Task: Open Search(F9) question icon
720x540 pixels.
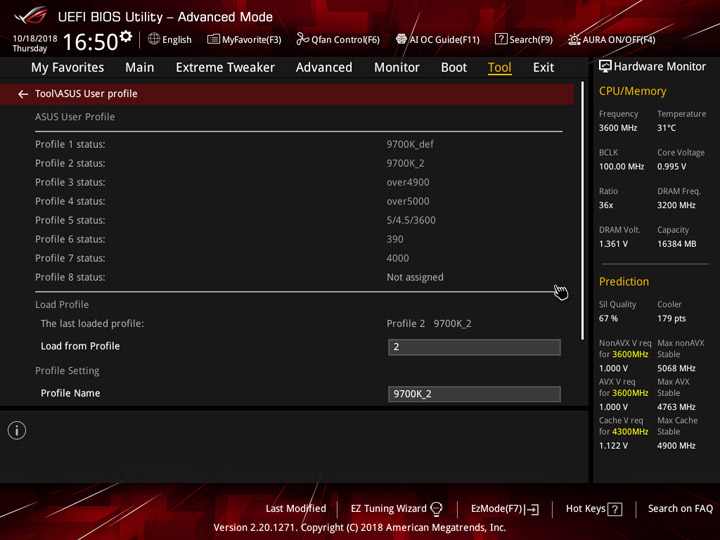Action: (501, 39)
